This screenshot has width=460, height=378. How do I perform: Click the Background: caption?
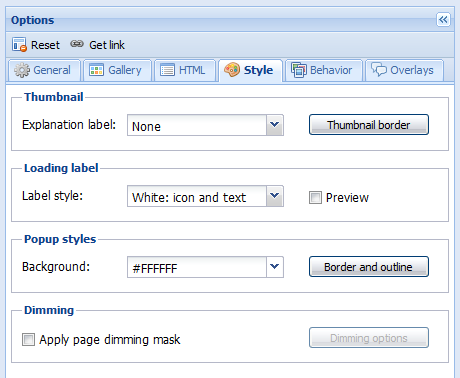[x=56, y=267]
